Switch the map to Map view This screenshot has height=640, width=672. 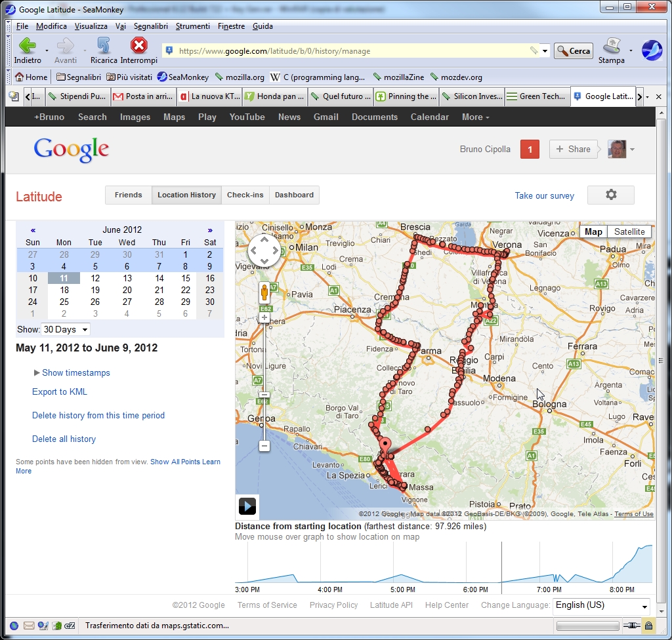click(593, 231)
